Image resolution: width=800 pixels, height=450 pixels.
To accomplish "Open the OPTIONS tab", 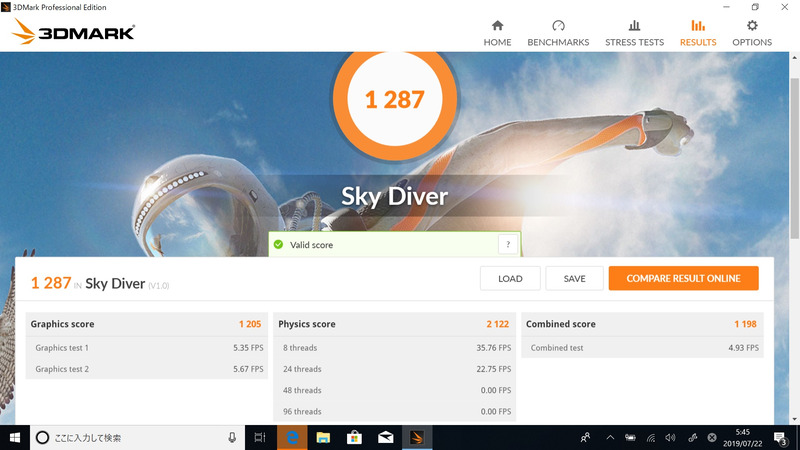I will [x=752, y=33].
